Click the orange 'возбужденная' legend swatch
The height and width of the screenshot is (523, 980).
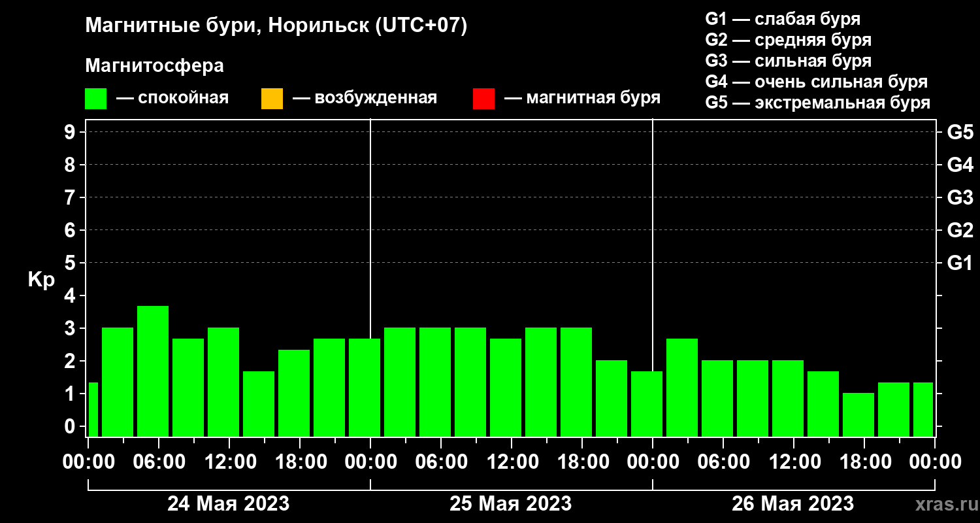coord(272,99)
